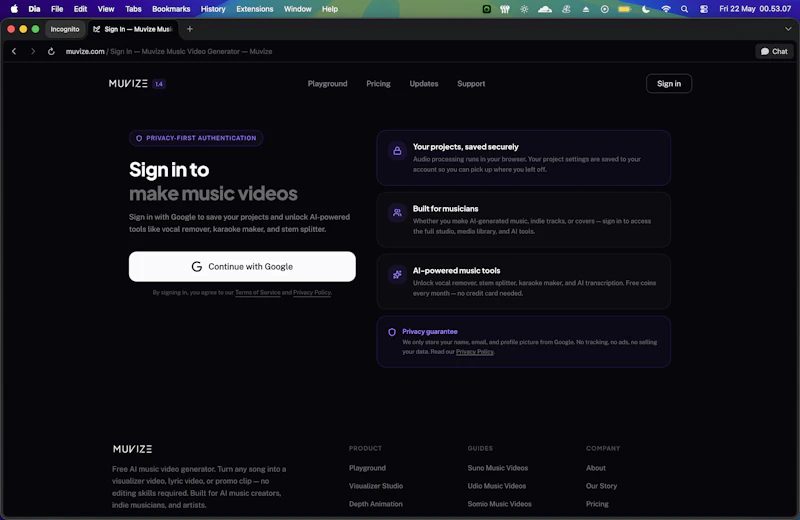Image resolution: width=800 pixels, height=520 pixels.
Task: Open the Extensions menu
Action: pos(255,9)
